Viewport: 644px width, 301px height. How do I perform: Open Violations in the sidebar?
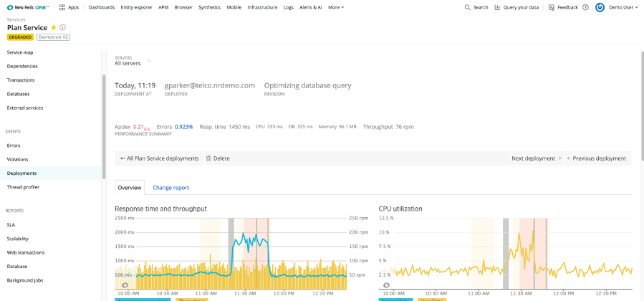point(18,159)
